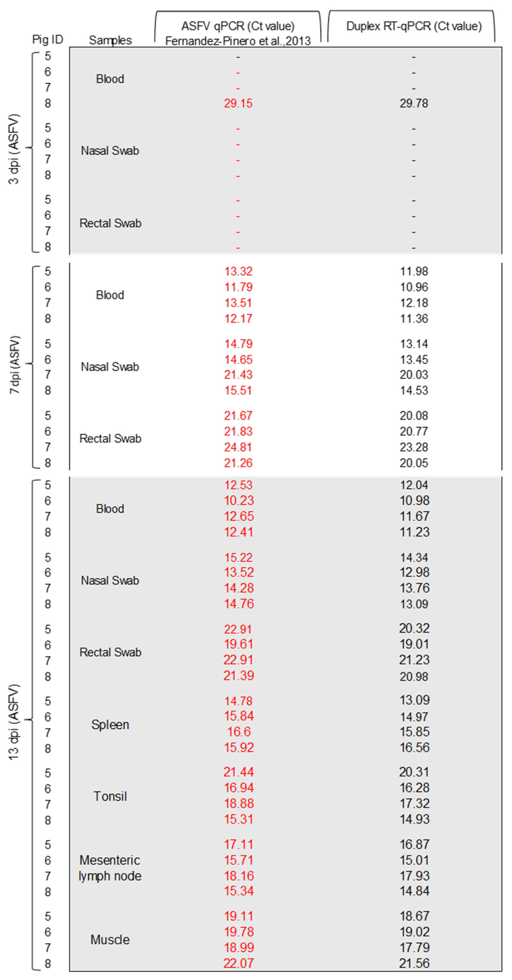This screenshot has width=512, height=980.
Task: Click the Tonsil sample label
Action: click(110, 796)
